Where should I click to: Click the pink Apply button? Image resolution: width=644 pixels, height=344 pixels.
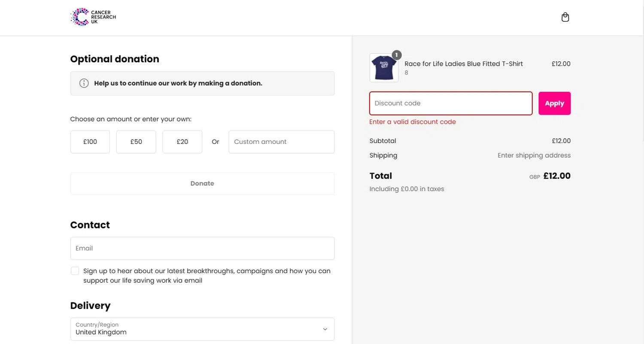(554, 103)
